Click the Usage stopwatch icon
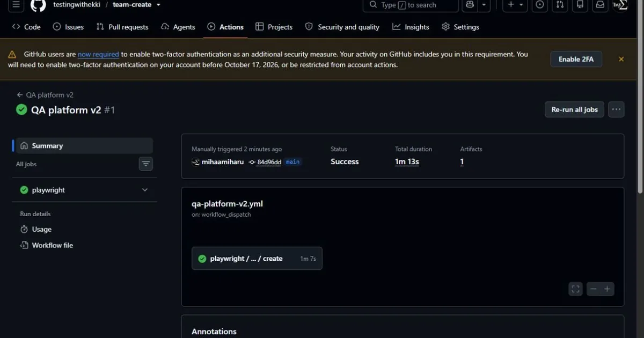 point(24,229)
